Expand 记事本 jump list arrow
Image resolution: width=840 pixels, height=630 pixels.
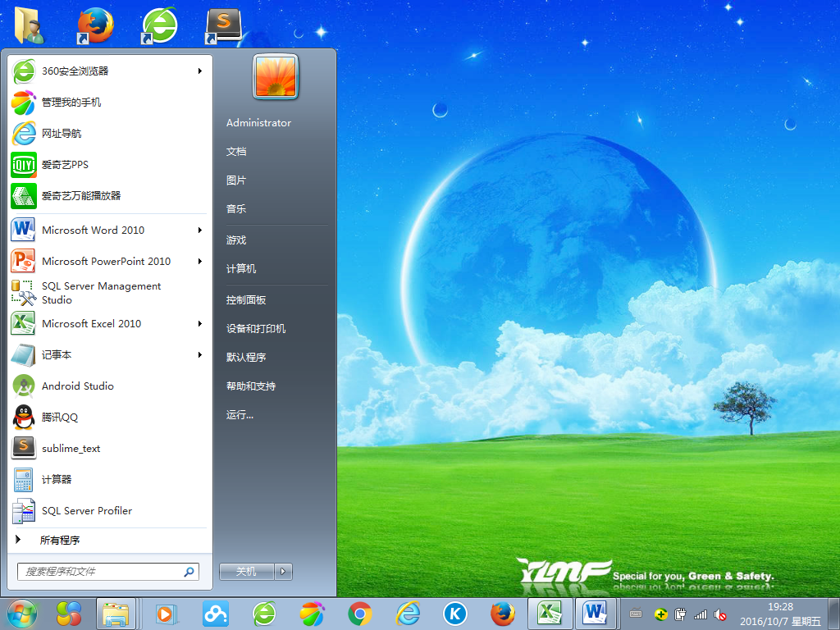click(x=200, y=354)
